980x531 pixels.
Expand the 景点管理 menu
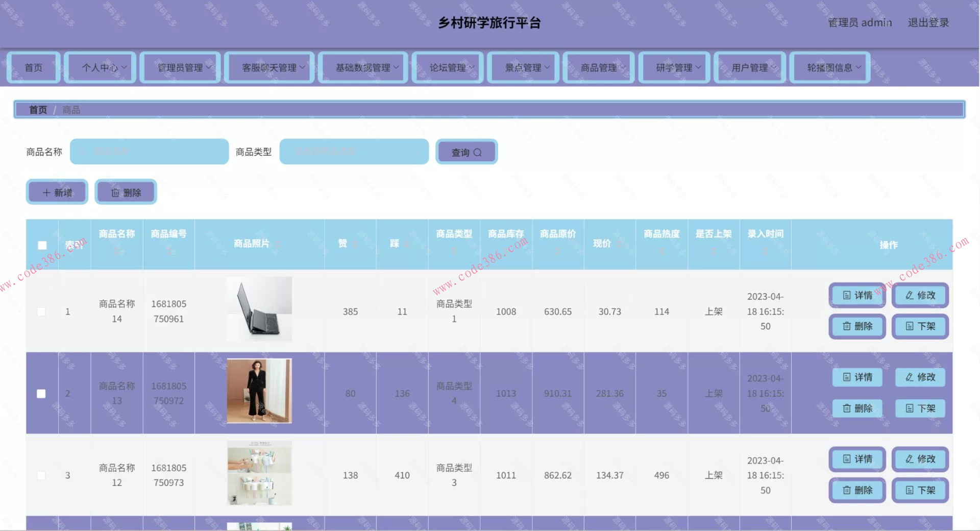pyautogui.click(x=523, y=67)
